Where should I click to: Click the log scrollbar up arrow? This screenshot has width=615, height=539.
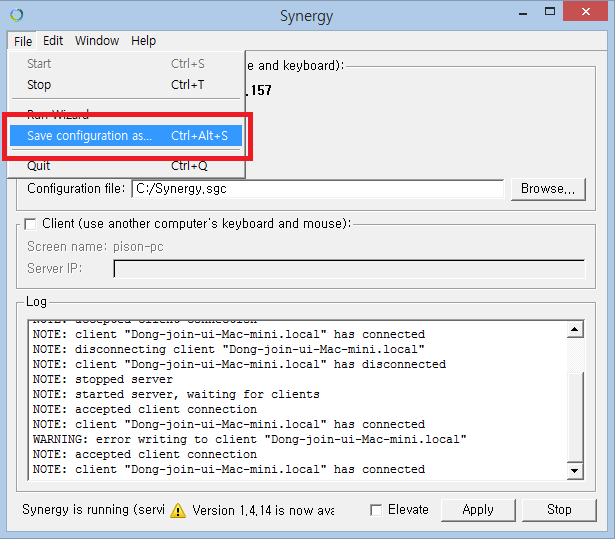click(x=575, y=330)
